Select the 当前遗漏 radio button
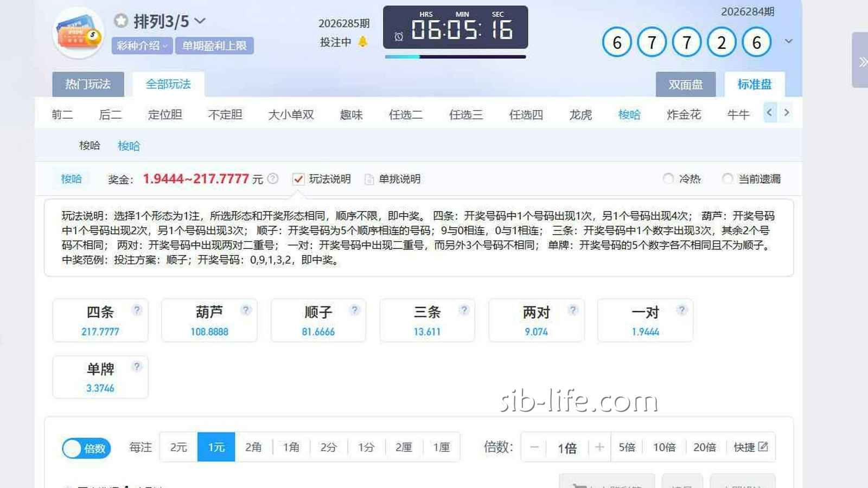Screen dimensions: 868x488 tap(727, 178)
